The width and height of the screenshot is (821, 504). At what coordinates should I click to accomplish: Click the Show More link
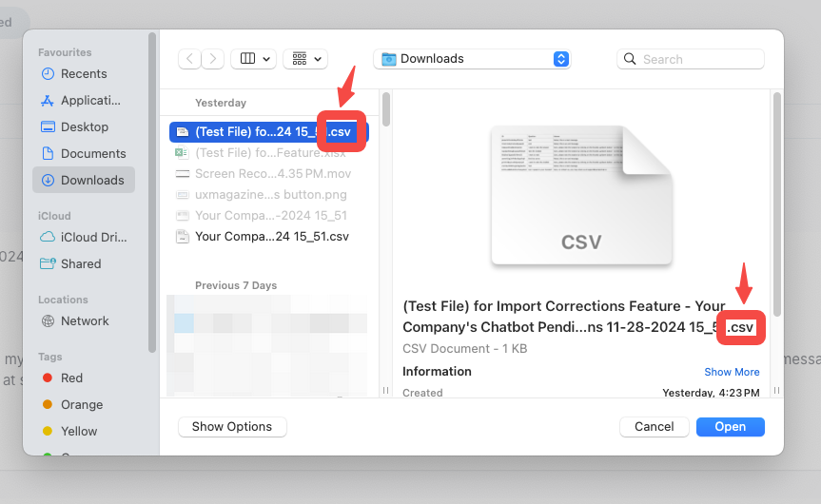pos(732,372)
